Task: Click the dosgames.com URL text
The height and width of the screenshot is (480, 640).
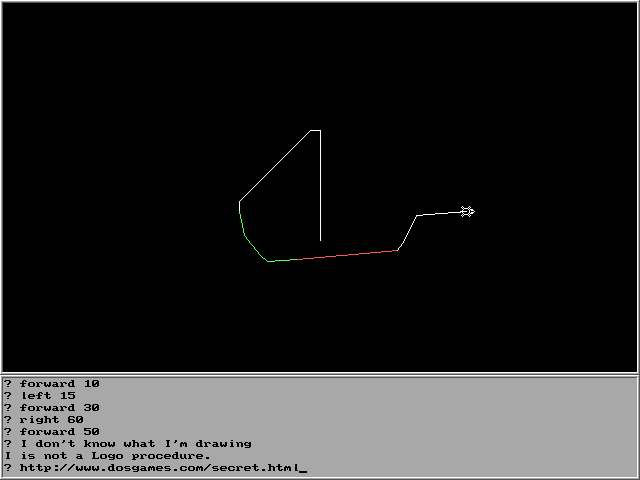Action: 157,468
